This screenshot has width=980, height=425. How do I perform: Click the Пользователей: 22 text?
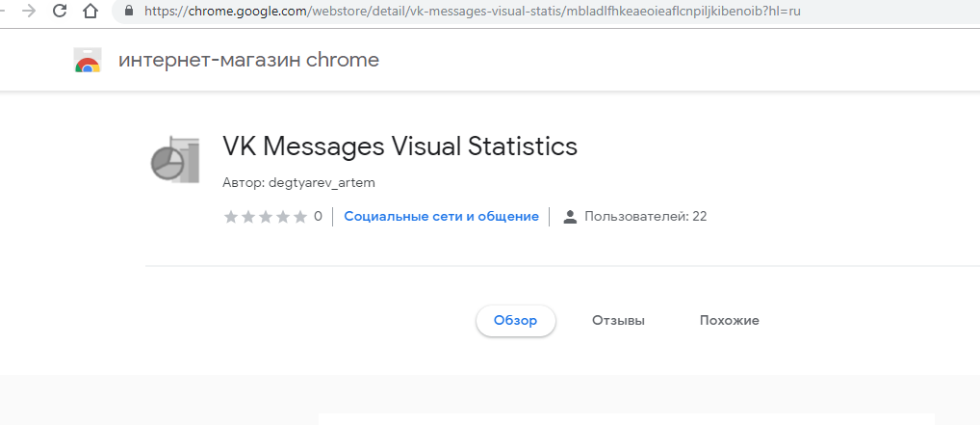pos(646,217)
